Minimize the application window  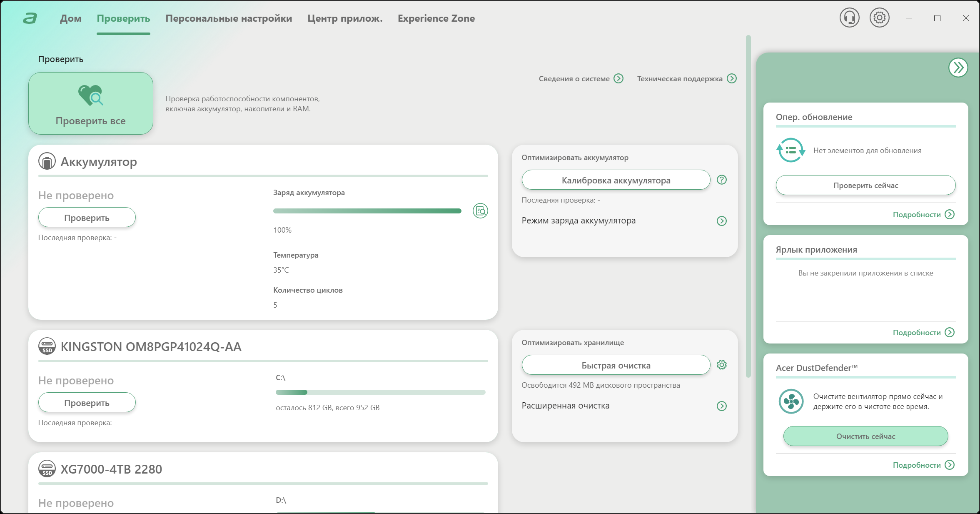[x=909, y=18]
